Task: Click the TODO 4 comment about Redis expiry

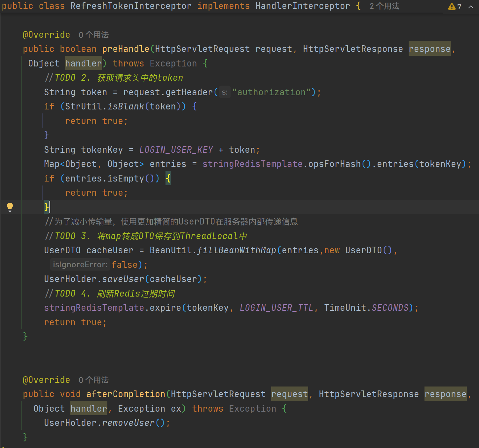Action: click(x=110, y=294)
